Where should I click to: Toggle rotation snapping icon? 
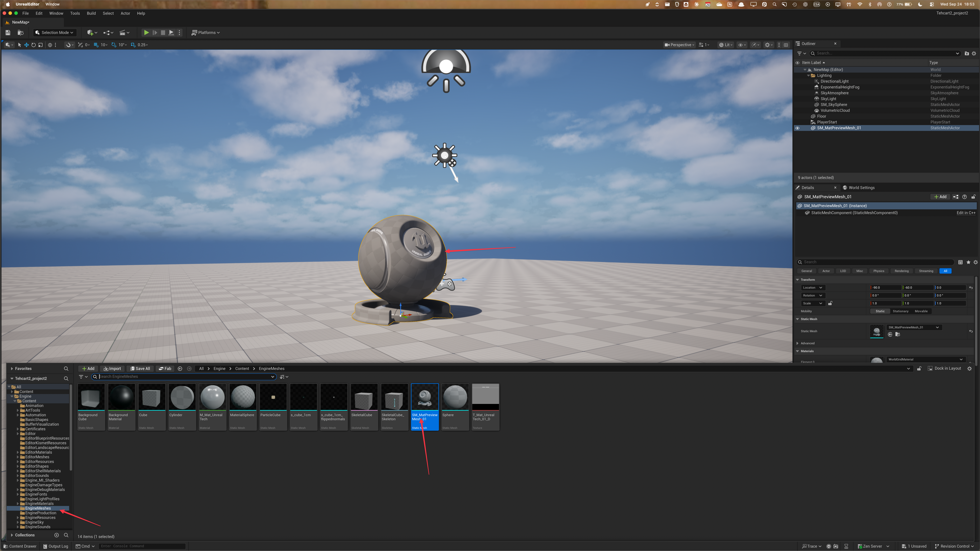point(114,45)
